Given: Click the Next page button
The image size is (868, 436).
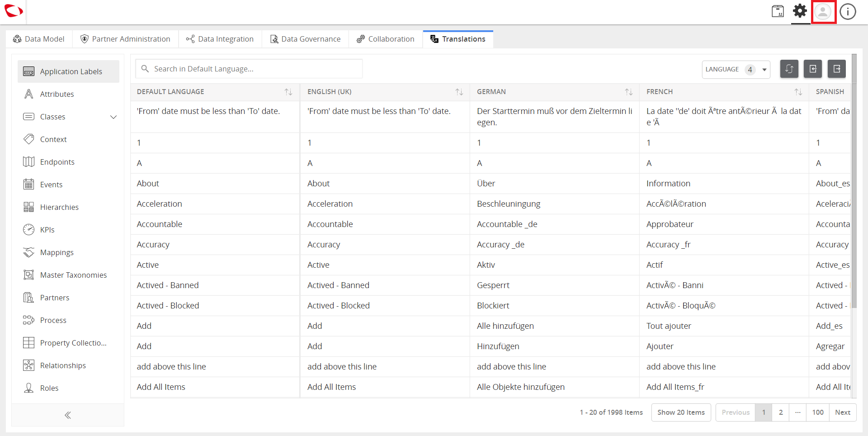Looking at the screenshot, I should click(x=843, y=412).
